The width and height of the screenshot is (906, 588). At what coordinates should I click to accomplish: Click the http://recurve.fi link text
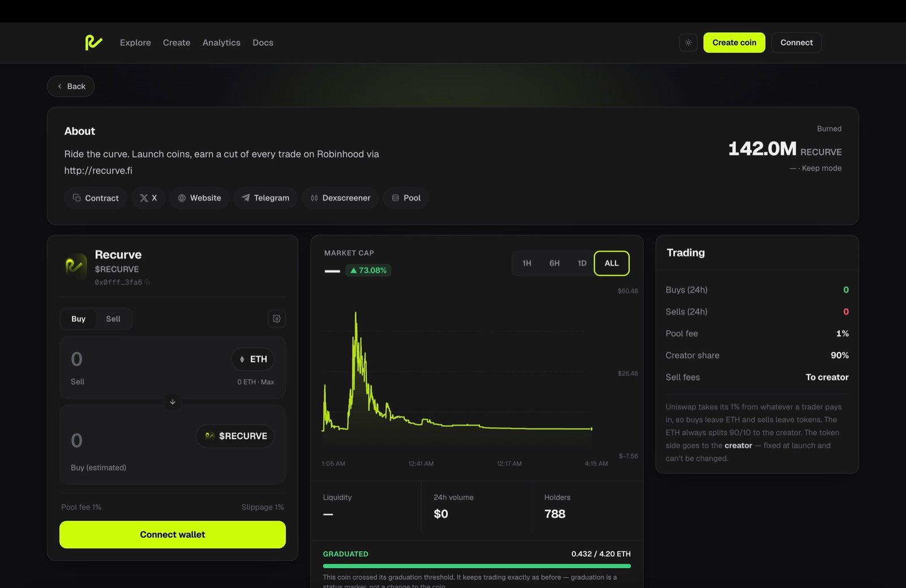point(98,170)
